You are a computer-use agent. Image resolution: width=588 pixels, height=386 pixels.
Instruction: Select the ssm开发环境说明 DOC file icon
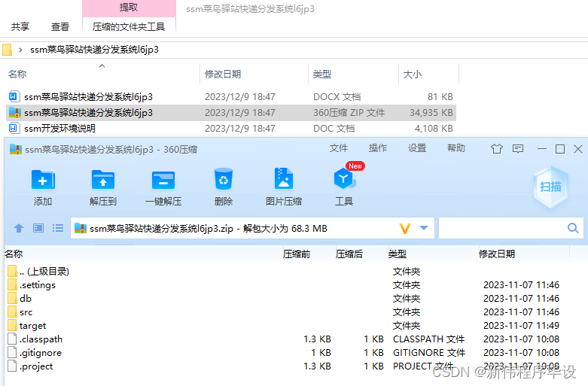point(14,128)
